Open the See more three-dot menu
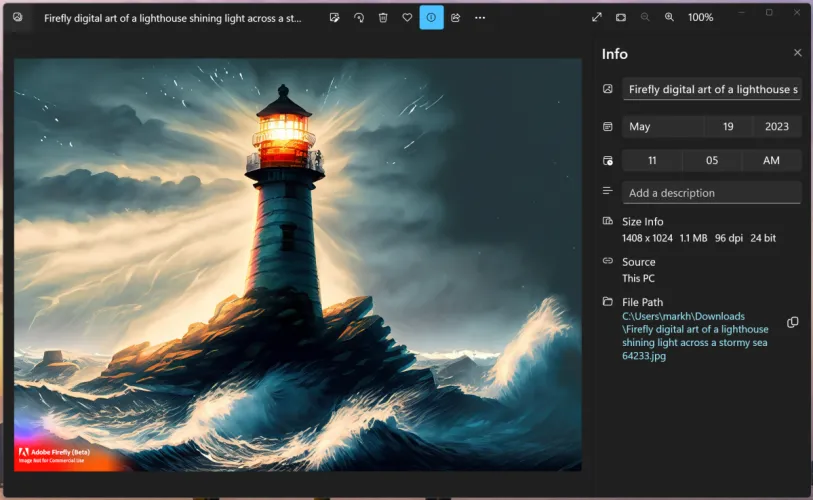 (480, 18)
